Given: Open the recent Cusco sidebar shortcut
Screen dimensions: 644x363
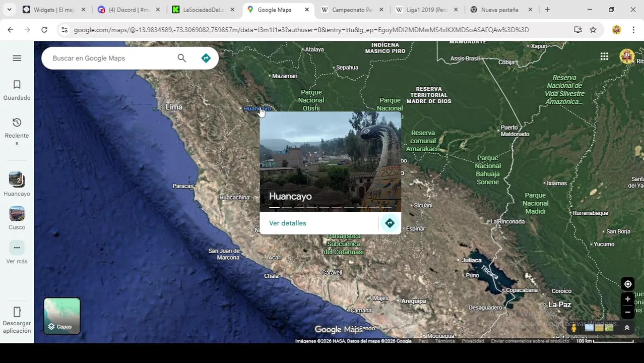Looking at the screenshot, I should click(17, 218).
